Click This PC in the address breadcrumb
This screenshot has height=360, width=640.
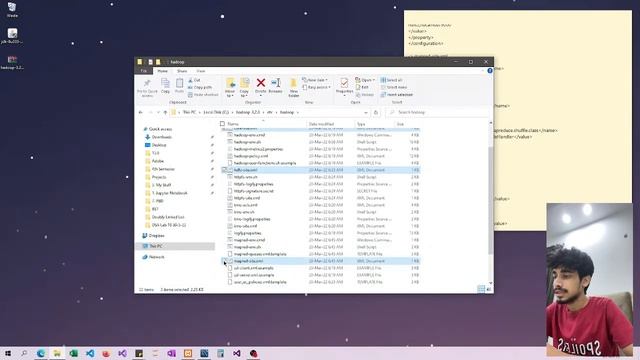tap(189, 112)
